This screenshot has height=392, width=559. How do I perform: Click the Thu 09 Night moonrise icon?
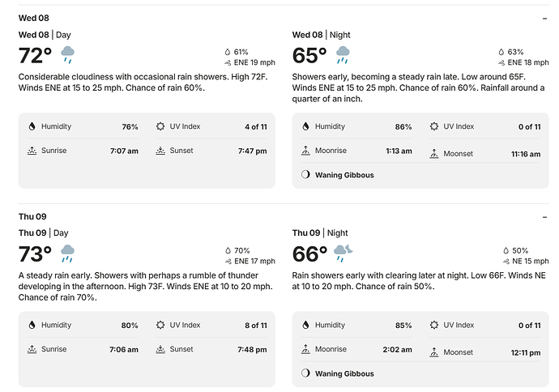point(305,349)
